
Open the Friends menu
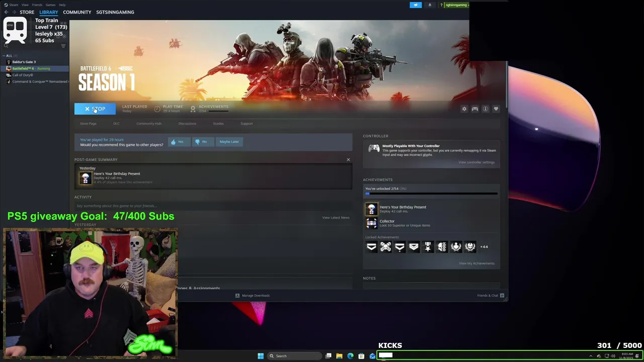(x=37, y=5)
